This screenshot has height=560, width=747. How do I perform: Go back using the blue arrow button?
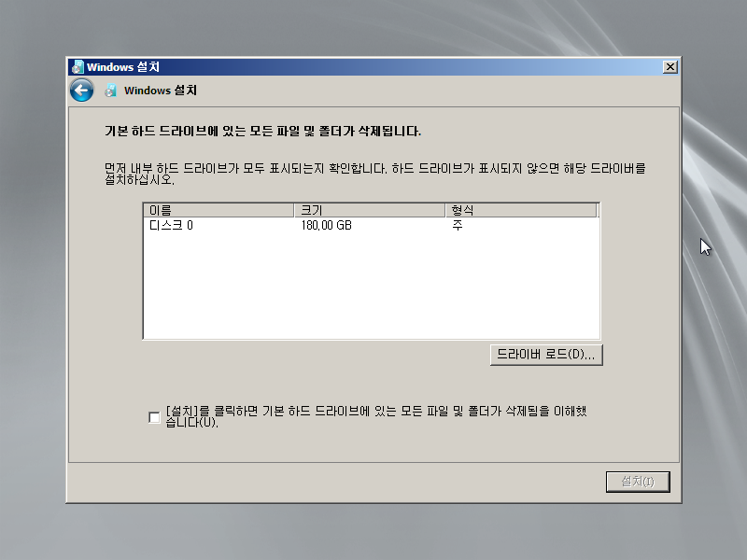[x=81, y=90]
